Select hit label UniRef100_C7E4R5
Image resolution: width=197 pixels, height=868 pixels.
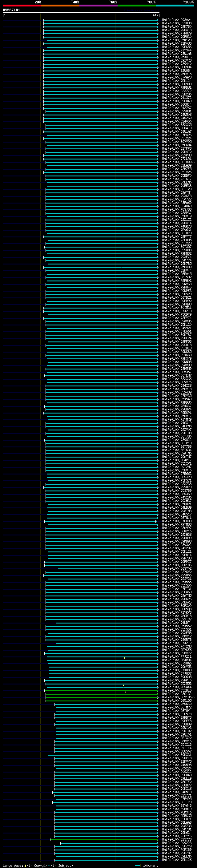click(x=176, y=799)
